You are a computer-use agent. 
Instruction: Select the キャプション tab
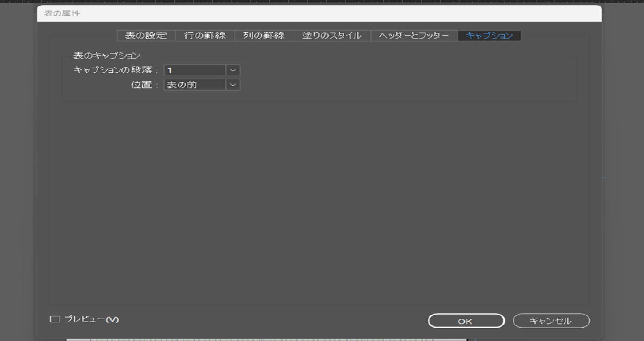coord(489,35)
